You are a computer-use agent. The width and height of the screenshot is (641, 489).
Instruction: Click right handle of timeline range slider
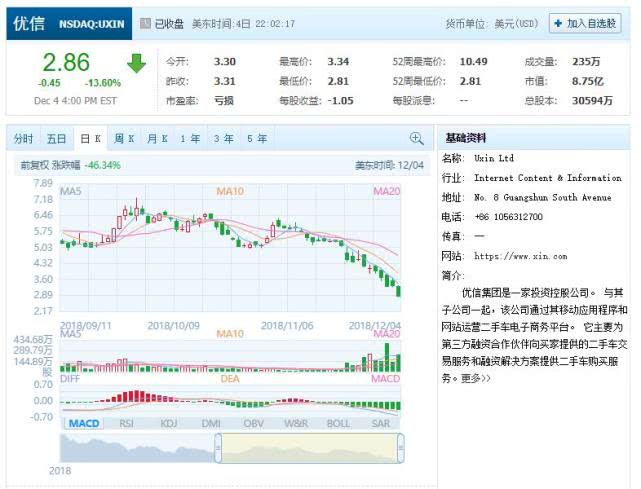pos(401,448)
